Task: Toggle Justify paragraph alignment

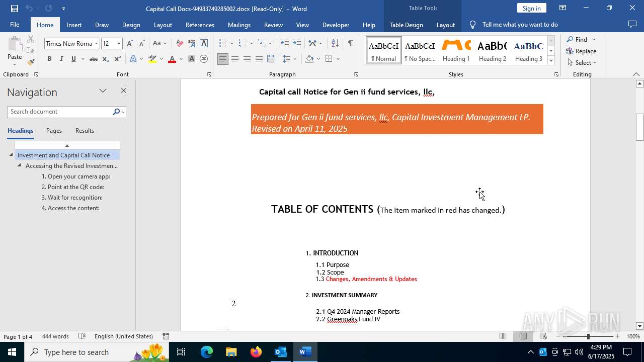Action: pyautogui.click(x=259, y=59)
